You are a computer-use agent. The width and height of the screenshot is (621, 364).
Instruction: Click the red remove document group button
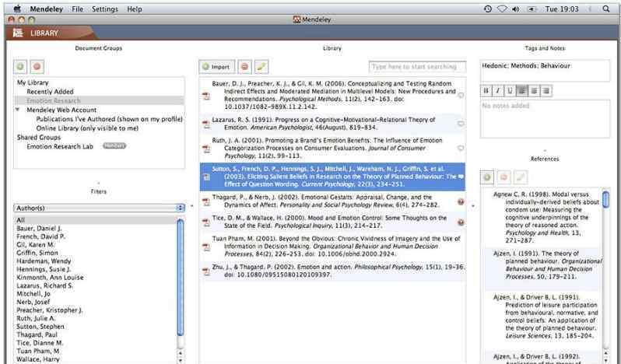(x=37, y=66)
